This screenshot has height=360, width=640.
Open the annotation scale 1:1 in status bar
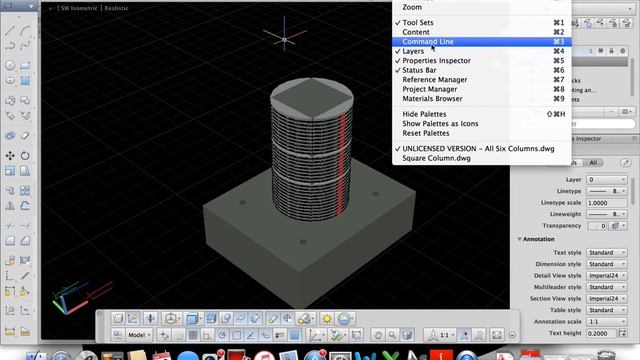441,336
